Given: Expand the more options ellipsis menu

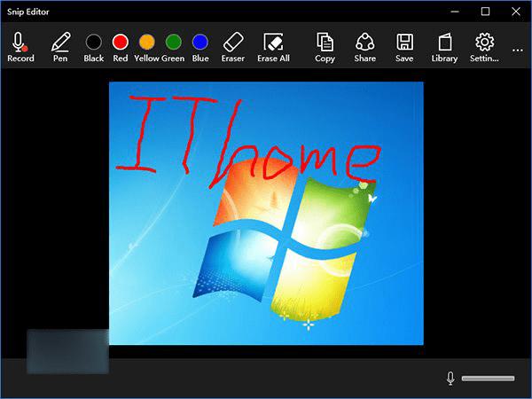Looking at the screenshot, I should 518,51.
